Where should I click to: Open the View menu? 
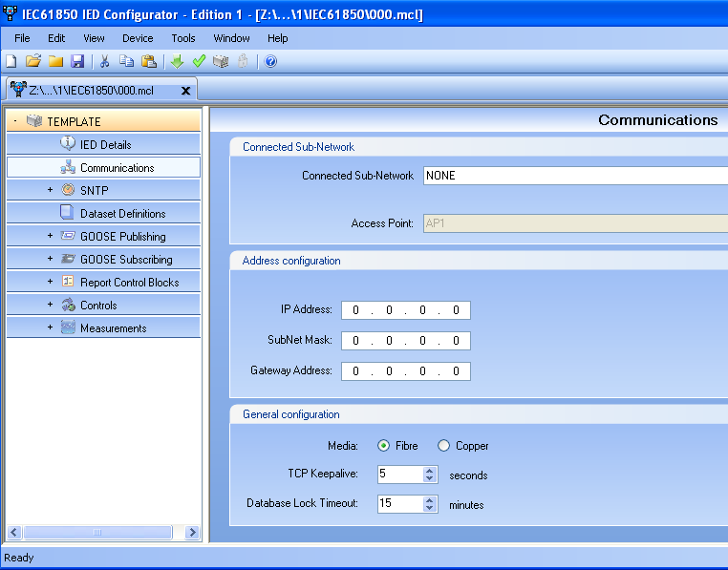[94, 38]
